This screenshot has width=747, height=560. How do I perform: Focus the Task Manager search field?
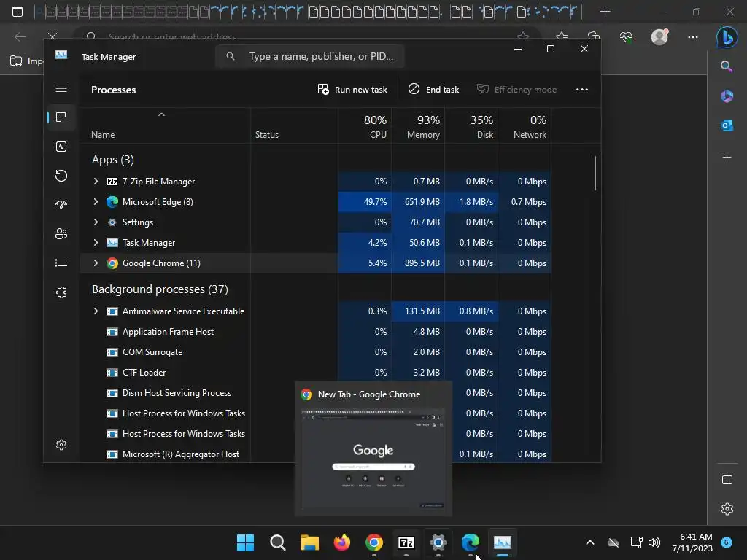pyautogui.click(x=309, y=56)
